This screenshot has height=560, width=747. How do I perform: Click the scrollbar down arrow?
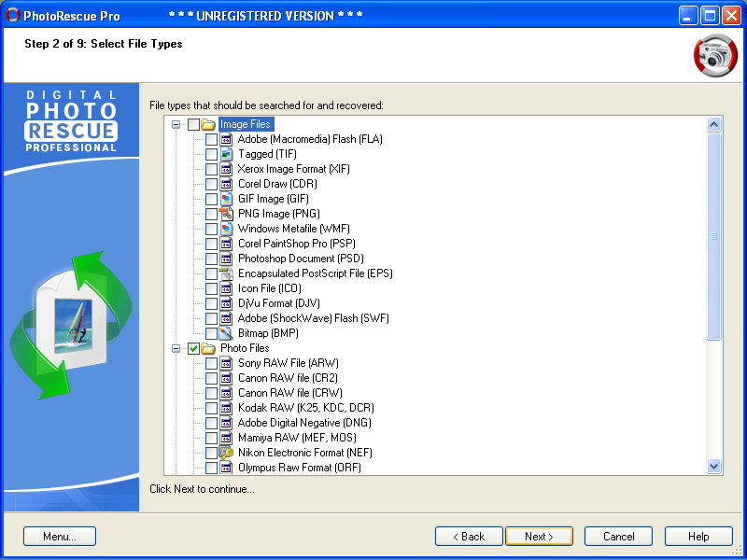[x=713, y=466]
